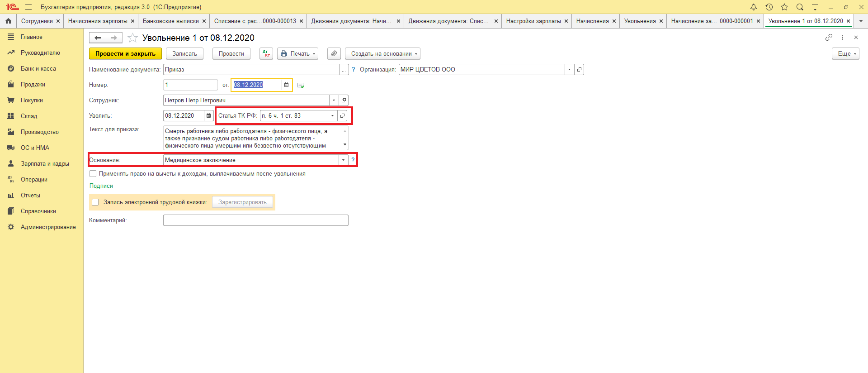The image size is (868, 373).
Task: Expand the Сотрудник dropdown list
Action: tap(334, 100)
